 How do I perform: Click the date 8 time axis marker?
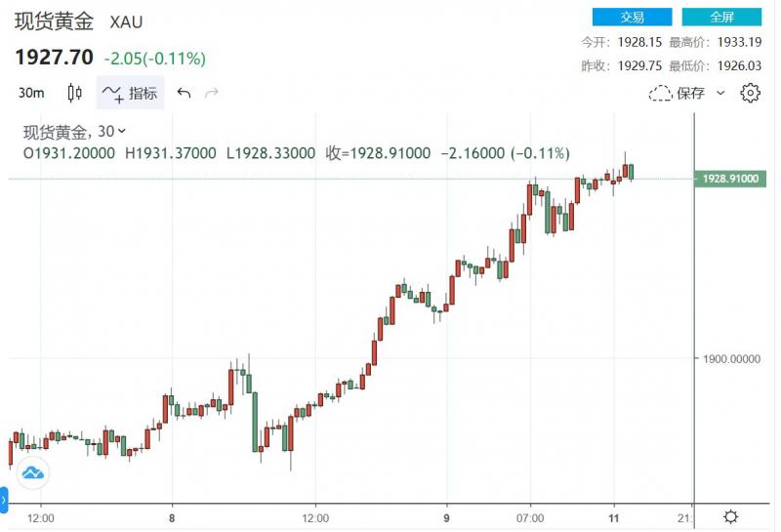tap(172, 516)
